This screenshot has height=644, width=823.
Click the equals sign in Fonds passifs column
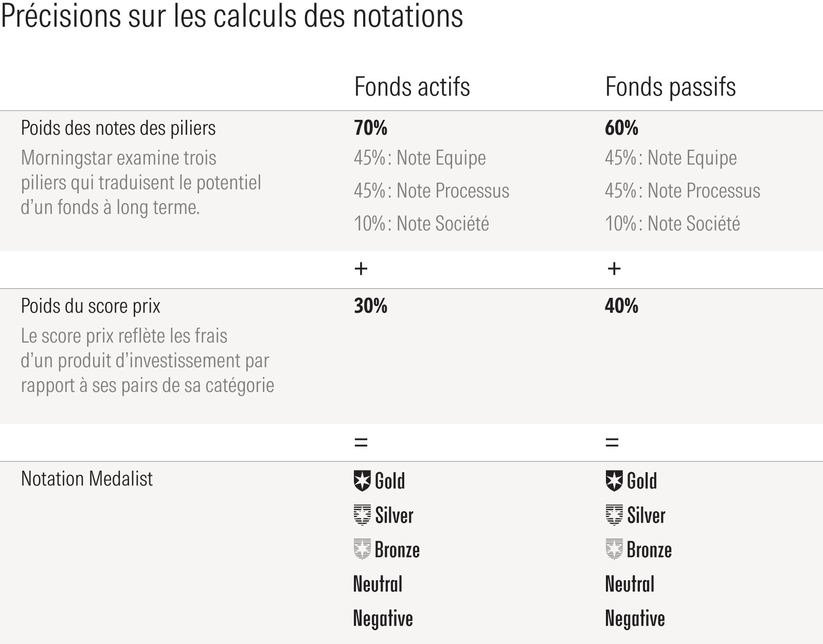(x=612, y=442)
